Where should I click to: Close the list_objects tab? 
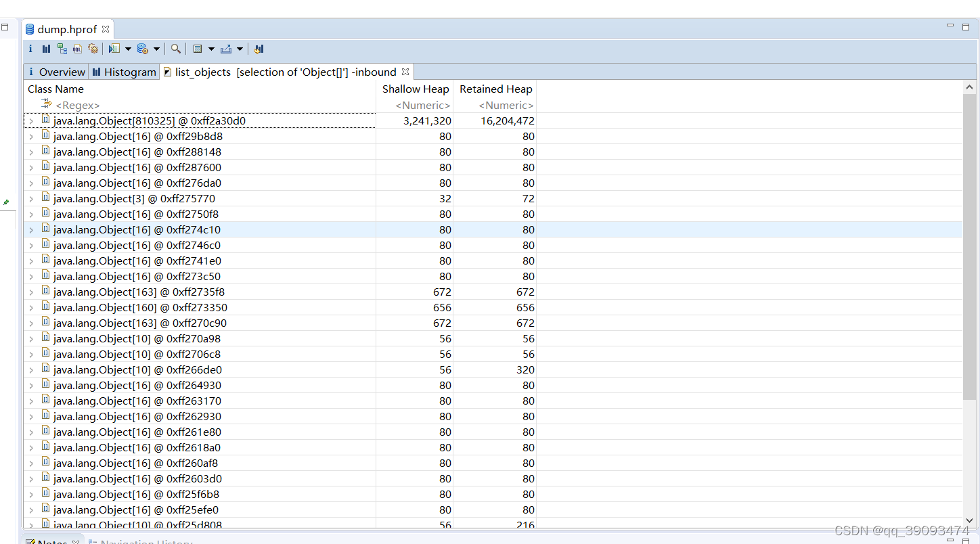coord(405,72)
